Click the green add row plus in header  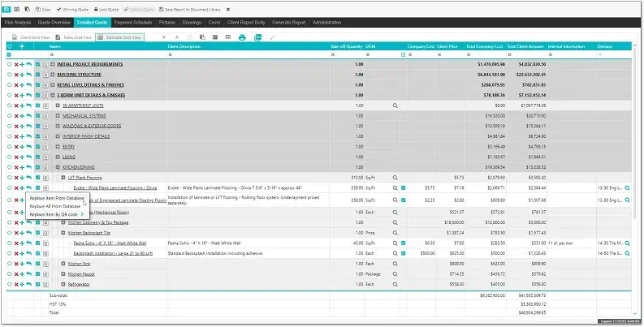22,46
